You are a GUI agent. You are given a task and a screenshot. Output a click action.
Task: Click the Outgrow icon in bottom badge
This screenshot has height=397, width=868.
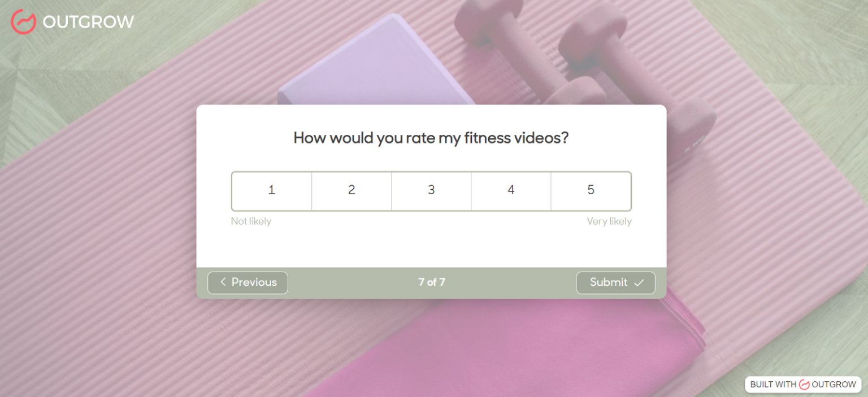click(804, 385)
